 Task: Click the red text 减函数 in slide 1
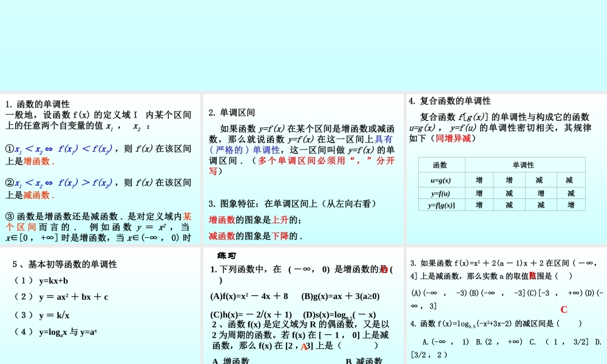[x=36, y=195]
